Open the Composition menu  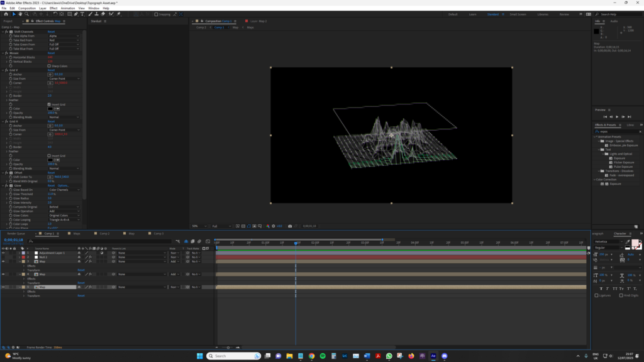[x=26, y=8]
